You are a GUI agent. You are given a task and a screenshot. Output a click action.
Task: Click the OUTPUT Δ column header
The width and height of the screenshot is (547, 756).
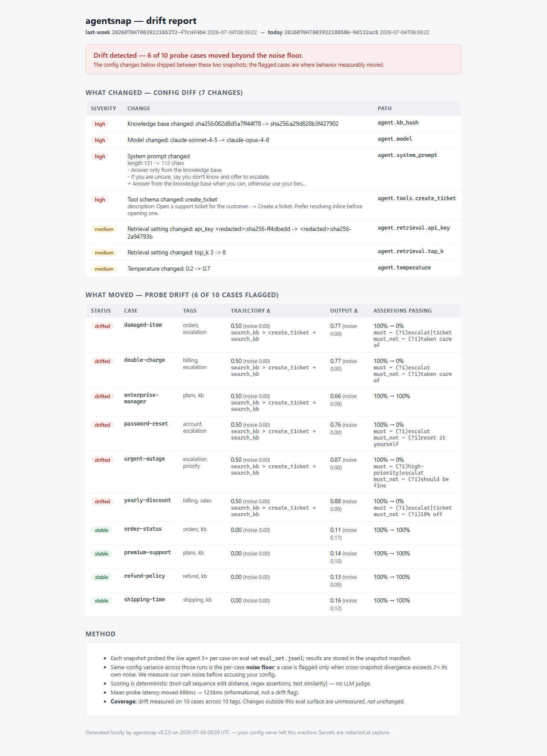pos(344,311)
